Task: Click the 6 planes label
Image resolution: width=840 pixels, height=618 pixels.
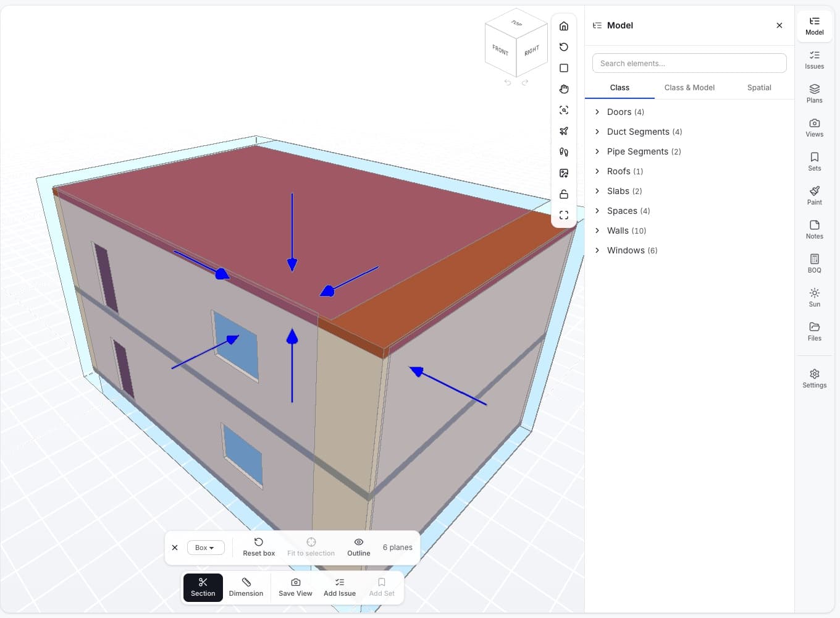Action: click(397, 548)
